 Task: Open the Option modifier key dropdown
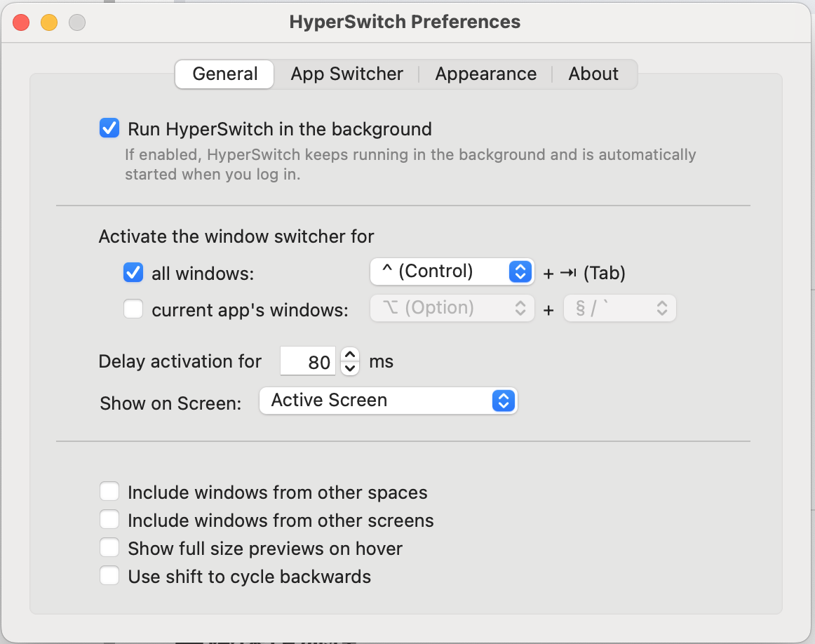pyautogui.click(x=452, y=308)
